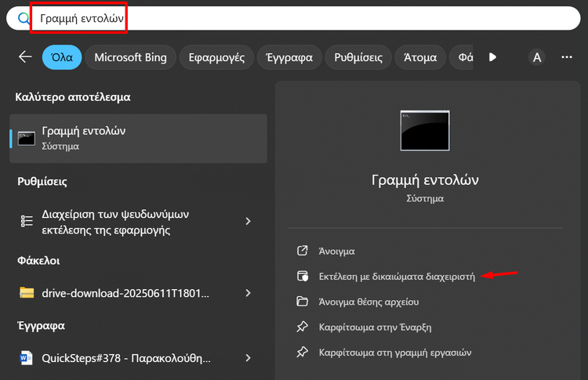Switch to the Έγγραφα filter tab

pos(291,57)
